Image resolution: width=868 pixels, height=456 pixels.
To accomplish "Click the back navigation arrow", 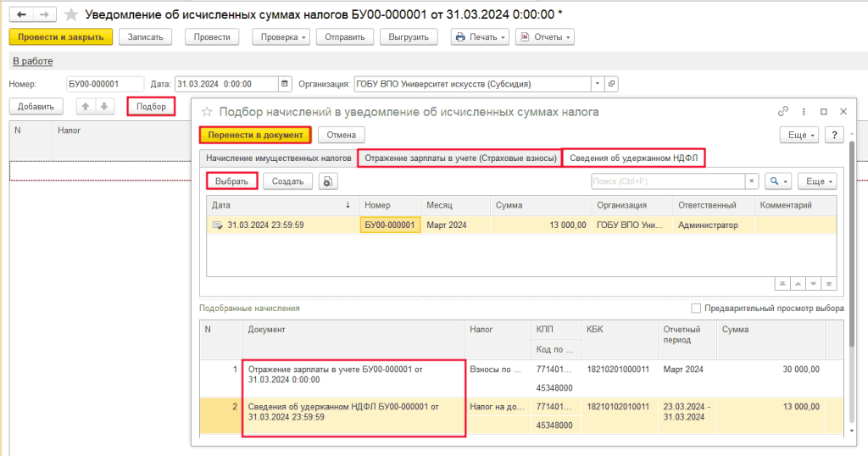I will 20,14.
